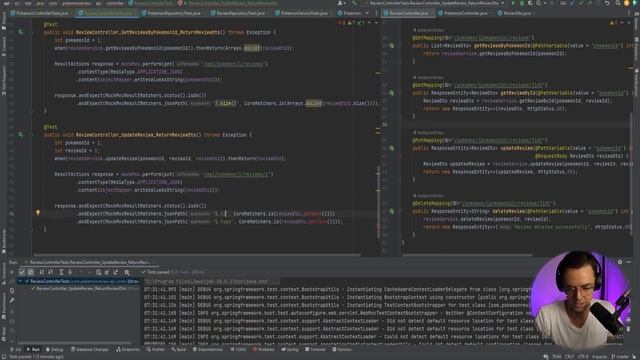Open the Build tool window
Viewport: 640px width, 360px height.
pyautogui.click(x=179, y=349)
